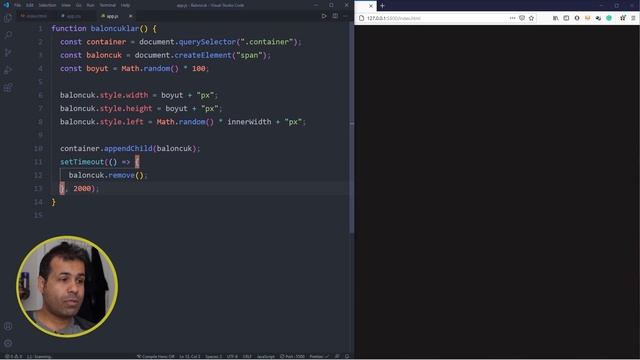Click the 2000 value on line 13

pos(82,188)
